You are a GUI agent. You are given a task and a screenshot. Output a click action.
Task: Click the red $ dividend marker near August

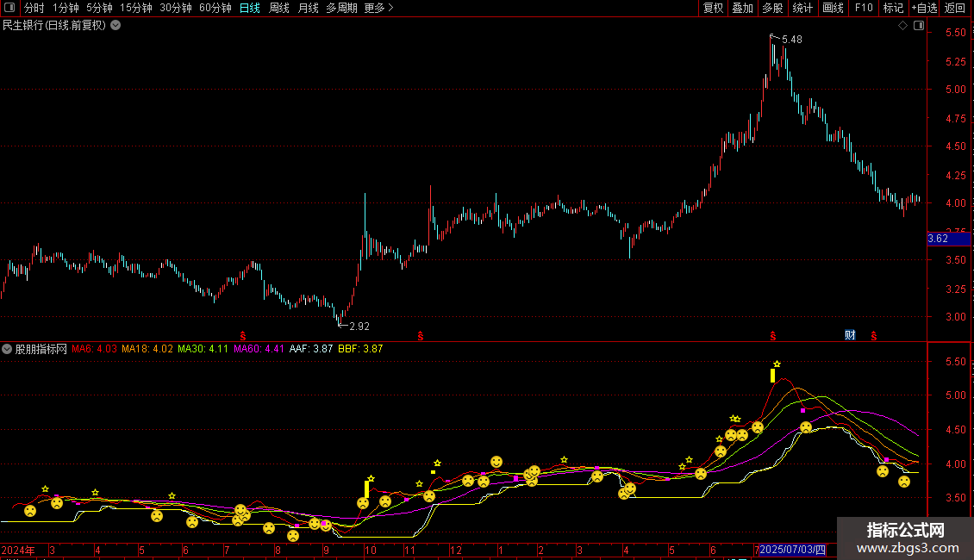[x=243, y=336]
